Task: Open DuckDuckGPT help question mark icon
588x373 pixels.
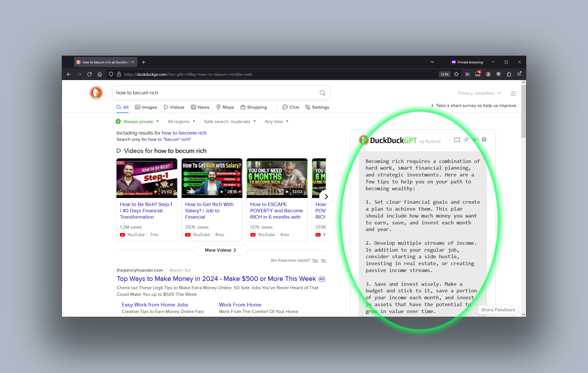Action: pos(484,140)
